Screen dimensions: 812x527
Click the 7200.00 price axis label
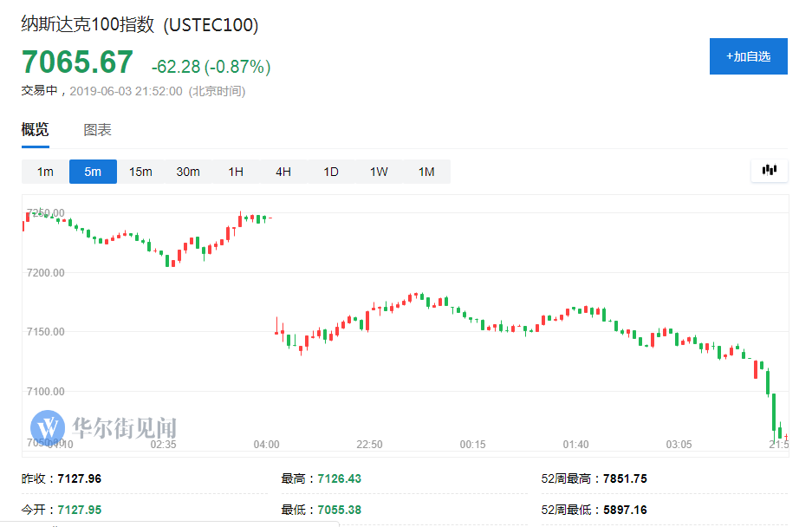pyautogui.click(x=46, y=272)
